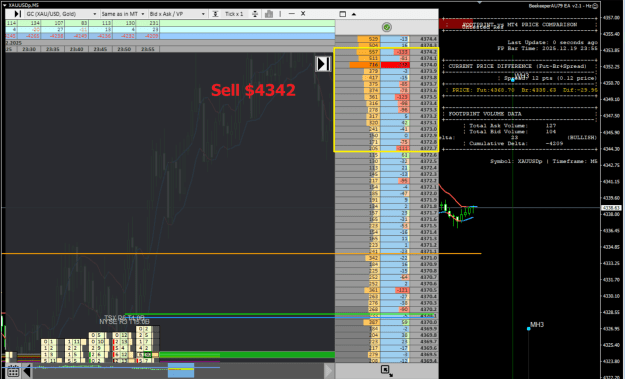
Task: Collapse the XAUUSDp,M5 title triangle
Action: 4,5
